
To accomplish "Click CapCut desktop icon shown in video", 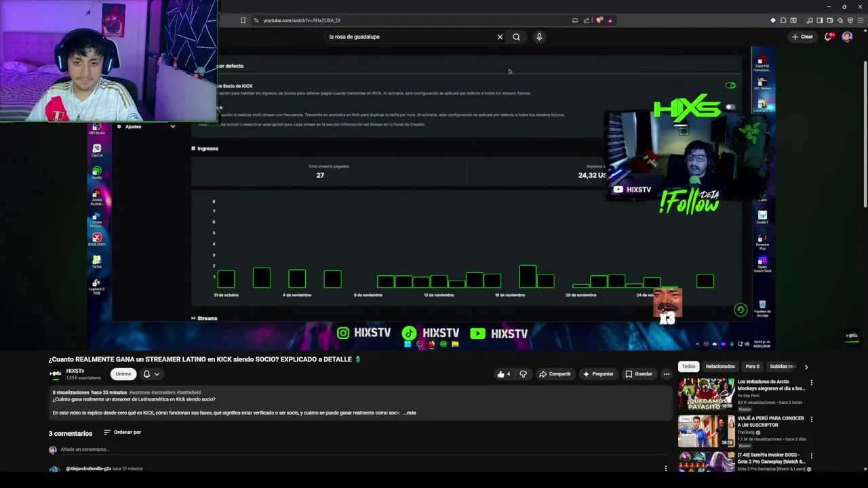I will click(97, 150).
